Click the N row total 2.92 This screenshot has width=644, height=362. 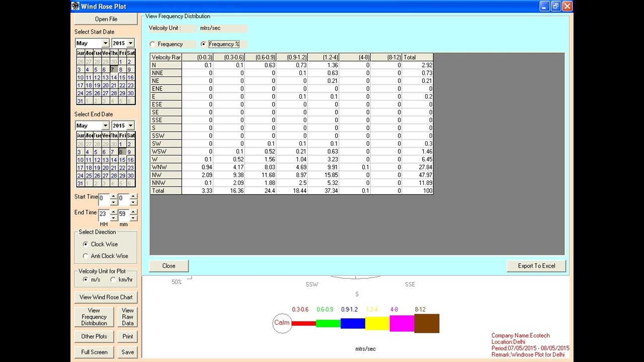(418, 65)
